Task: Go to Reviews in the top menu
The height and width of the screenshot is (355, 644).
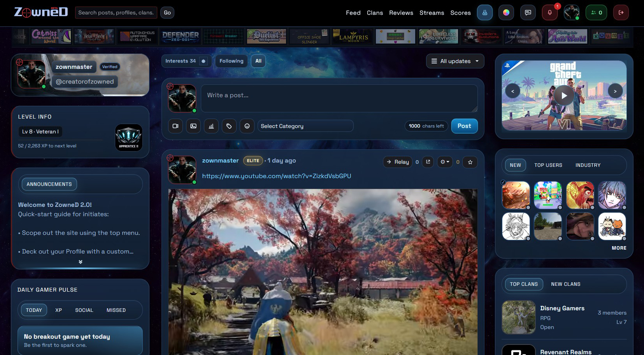Action: (x=401, y=13)
